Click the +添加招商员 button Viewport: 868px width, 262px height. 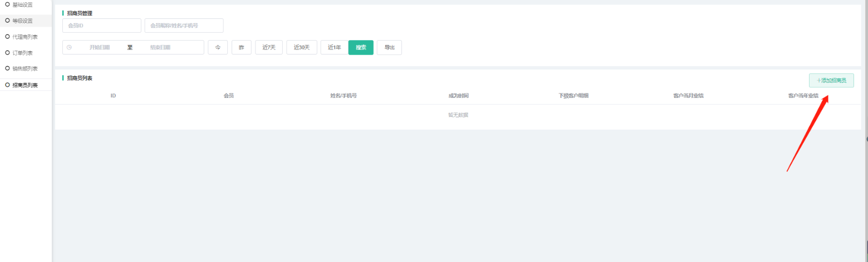coord(831,81)
